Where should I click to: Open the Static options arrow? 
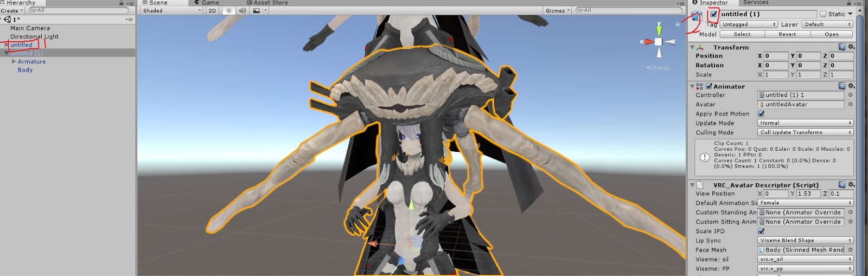click(x=850, y=14)
